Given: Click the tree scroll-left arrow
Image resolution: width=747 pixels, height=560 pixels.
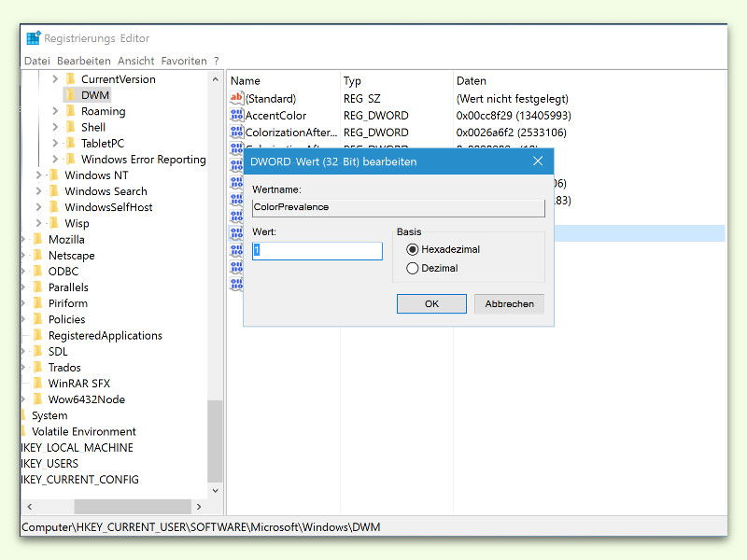Looking at the screenshot, I should pyautogui.click(x=30, y=507).
